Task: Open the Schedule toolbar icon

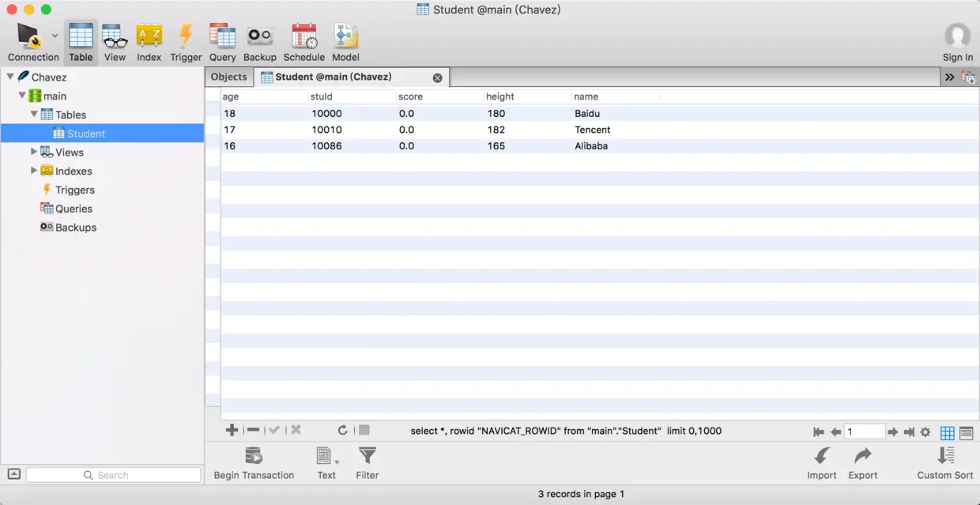Action: click(x=304, y=42)
